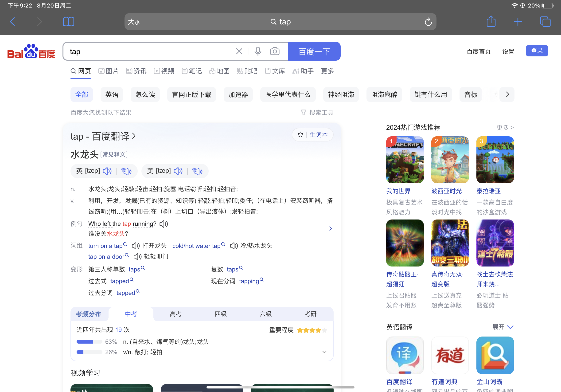Image resolution: width=561 pixels, height=392 pixels.
Task: Open the 'tap - 百度翻译' result title
Action: coord(103,136)
